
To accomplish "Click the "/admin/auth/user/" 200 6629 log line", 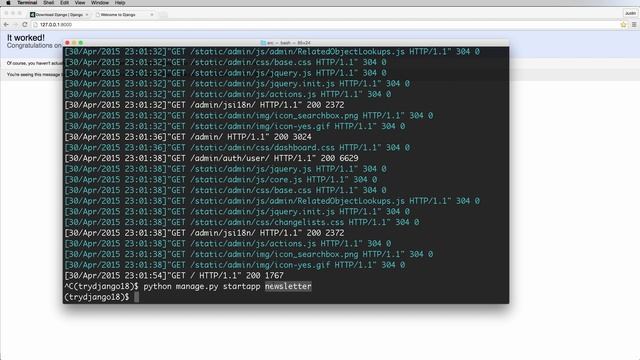I will pos(211,158).
